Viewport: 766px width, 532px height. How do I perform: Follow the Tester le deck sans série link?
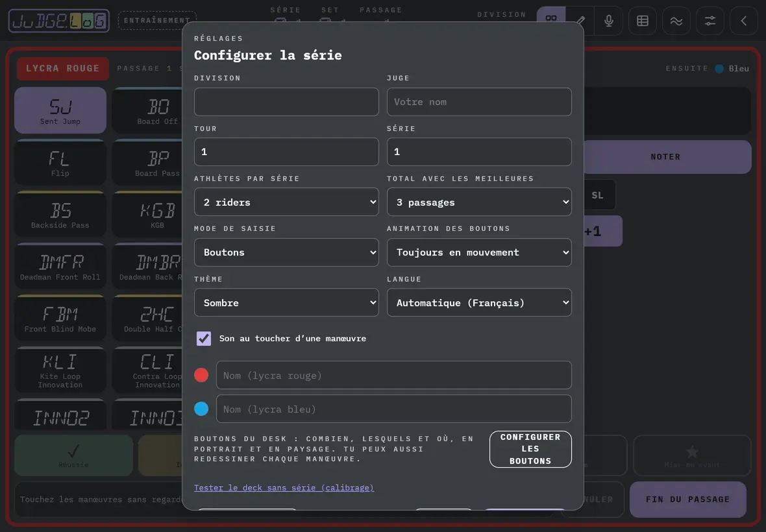(284, 488)
